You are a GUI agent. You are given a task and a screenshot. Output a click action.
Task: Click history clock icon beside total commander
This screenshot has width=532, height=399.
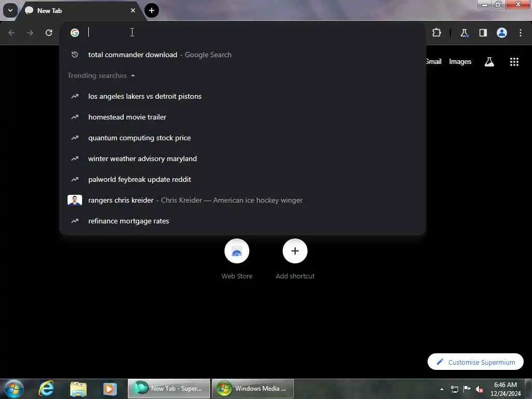click(x=75, y=55)
